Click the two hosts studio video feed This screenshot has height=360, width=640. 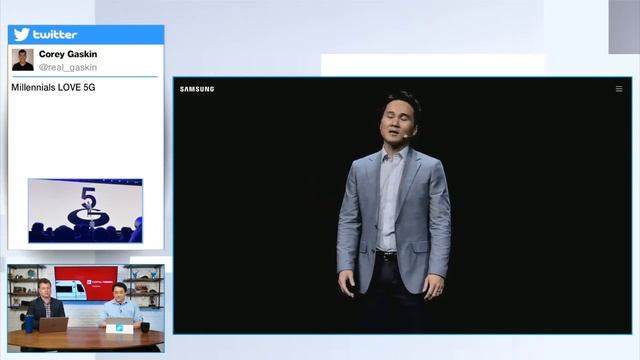86,308
